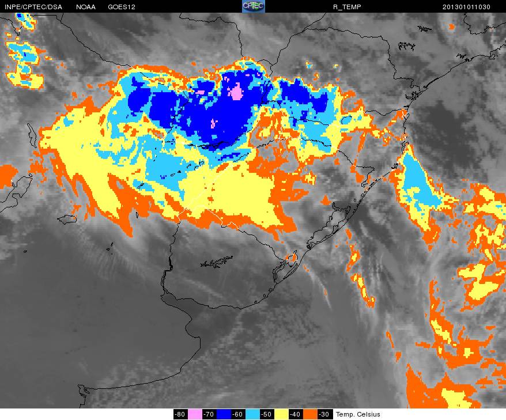Click the -80 legend value
Screen dimensions: 506x420
[x=180, y=414]
